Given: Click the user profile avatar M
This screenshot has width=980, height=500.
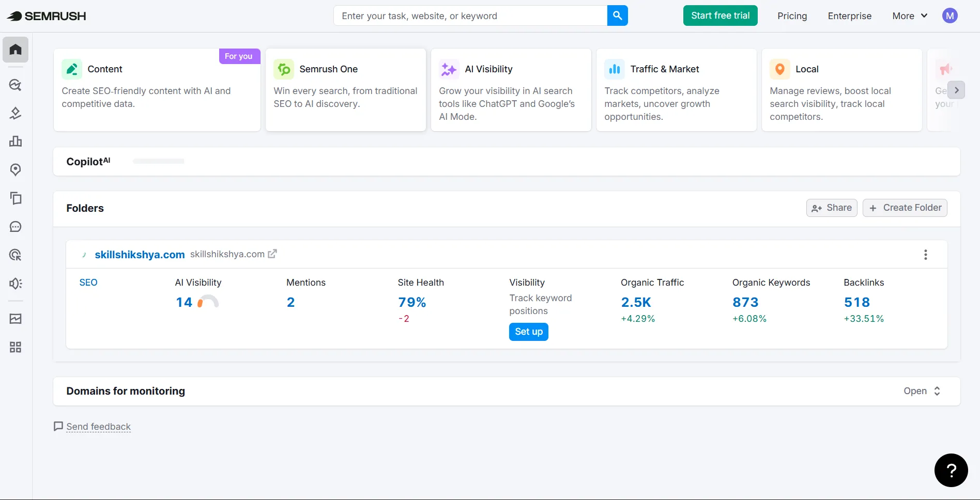Looking at the screenshot, I should [x=950, y=16].
